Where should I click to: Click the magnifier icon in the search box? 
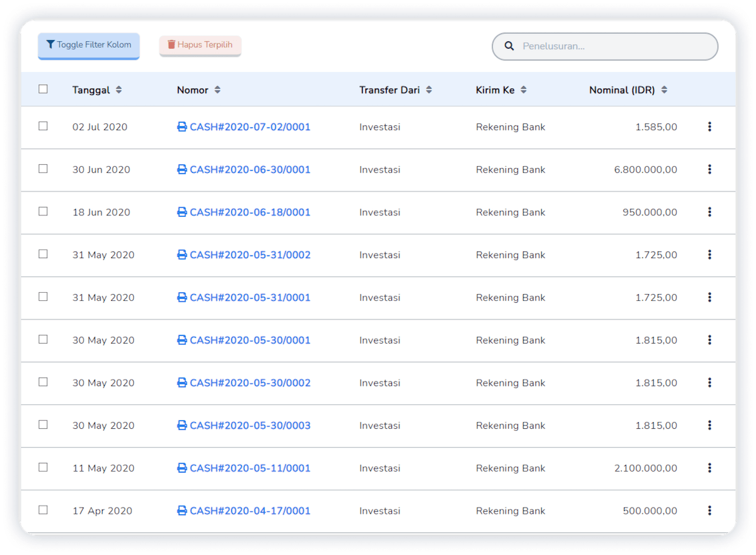click(509, 47)
